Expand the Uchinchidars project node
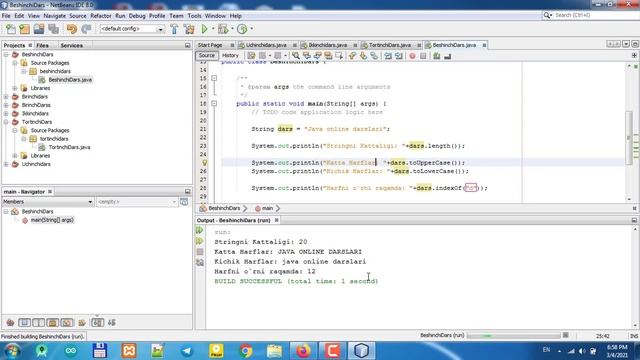The height and width of the screenshot is (360, 640). coord(6,164)
